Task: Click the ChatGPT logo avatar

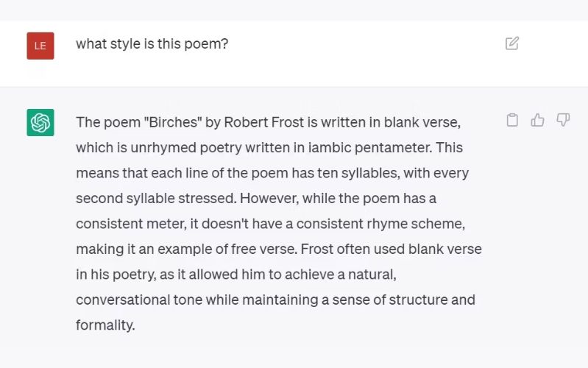Action: click(x=40, y=122)
